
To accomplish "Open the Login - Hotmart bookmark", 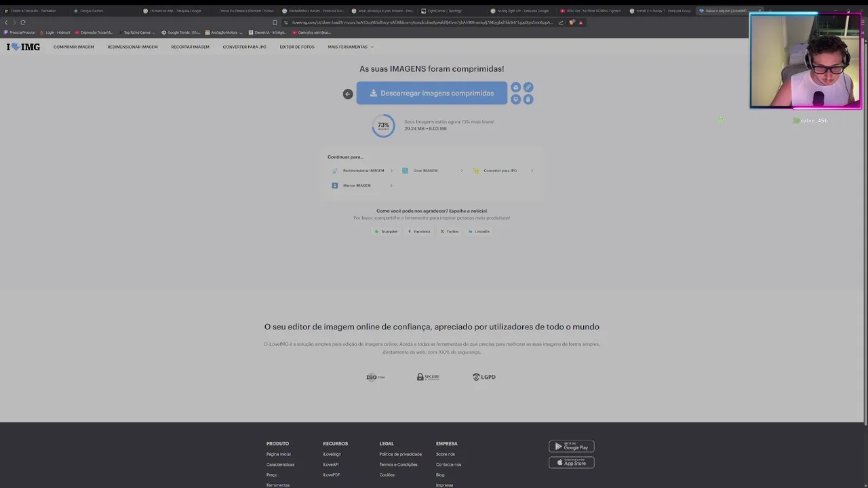I will (55, 33).
